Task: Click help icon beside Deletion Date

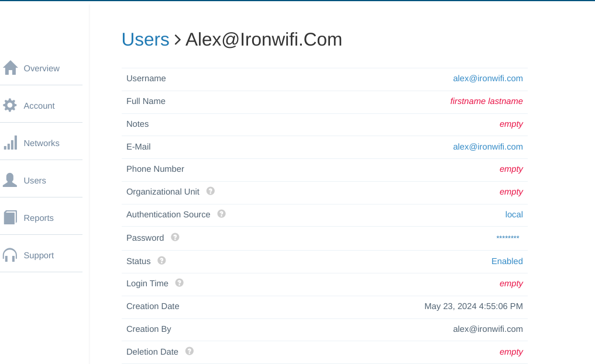Action: pyautogui.click(x=190, y=351)
